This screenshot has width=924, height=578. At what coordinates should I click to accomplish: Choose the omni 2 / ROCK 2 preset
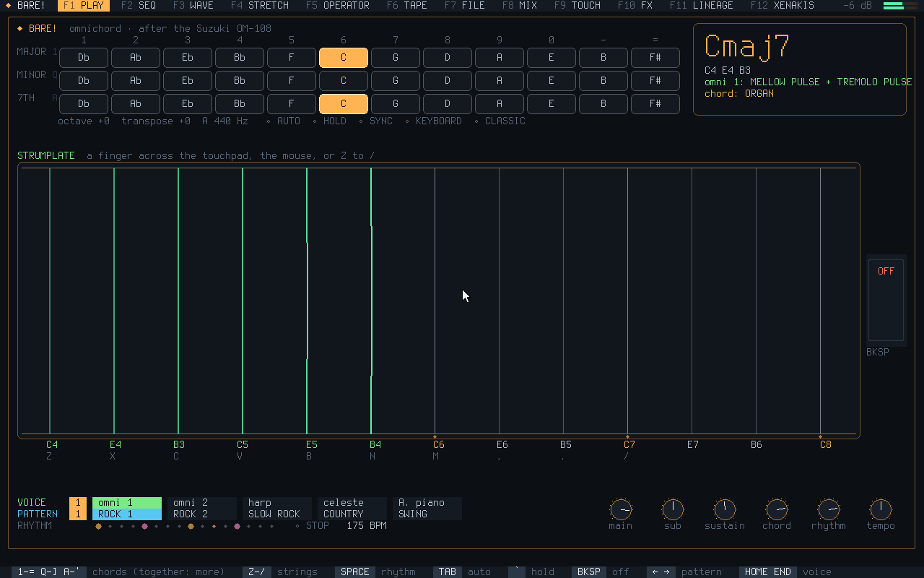tap(202, 508)
